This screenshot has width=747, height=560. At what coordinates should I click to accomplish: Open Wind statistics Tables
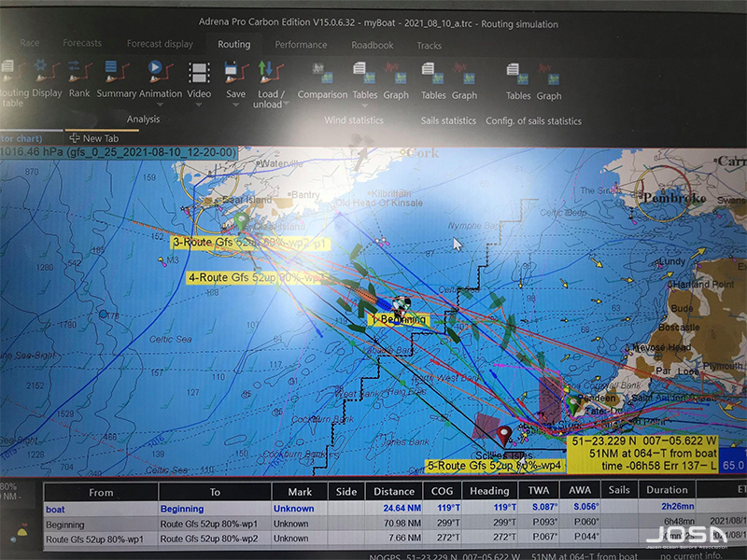click(364, 74)
